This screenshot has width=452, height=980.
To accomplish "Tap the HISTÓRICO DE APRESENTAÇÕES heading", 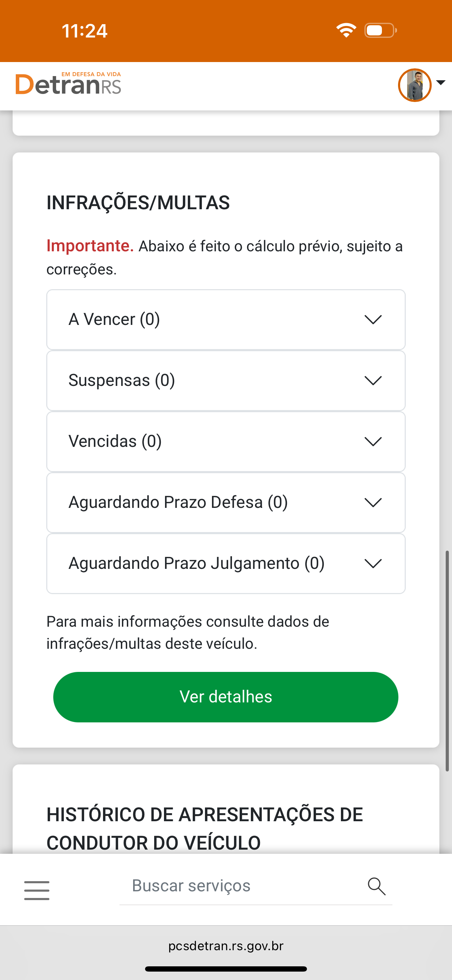I will tap(205, 829).
